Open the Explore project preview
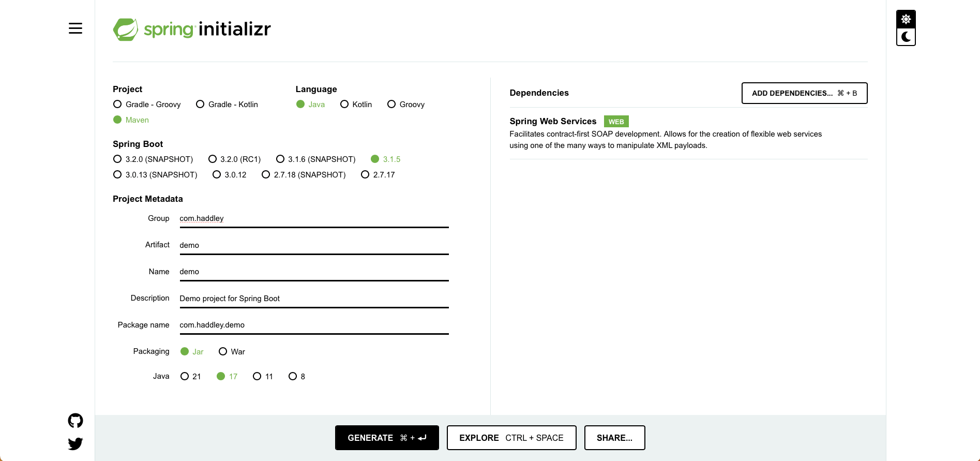 coord(511,438)
